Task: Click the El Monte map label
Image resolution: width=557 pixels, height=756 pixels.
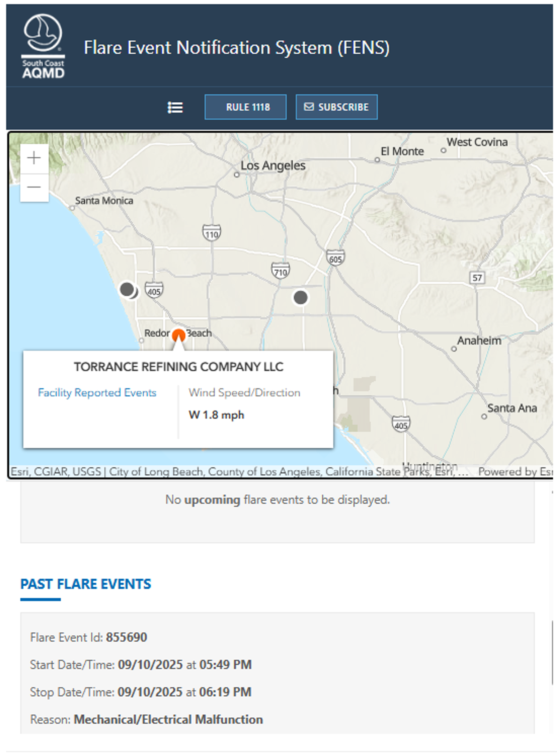Action: pos(402,151)
